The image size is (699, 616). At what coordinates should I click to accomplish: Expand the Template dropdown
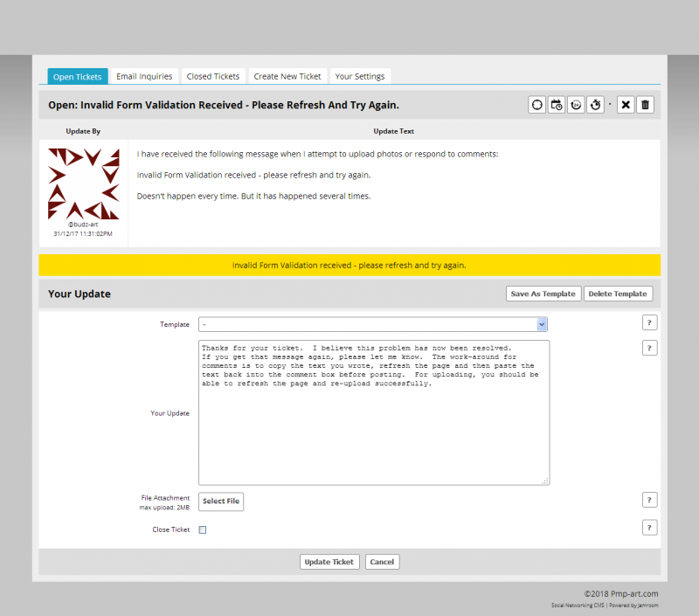click(x=373, y=324)
